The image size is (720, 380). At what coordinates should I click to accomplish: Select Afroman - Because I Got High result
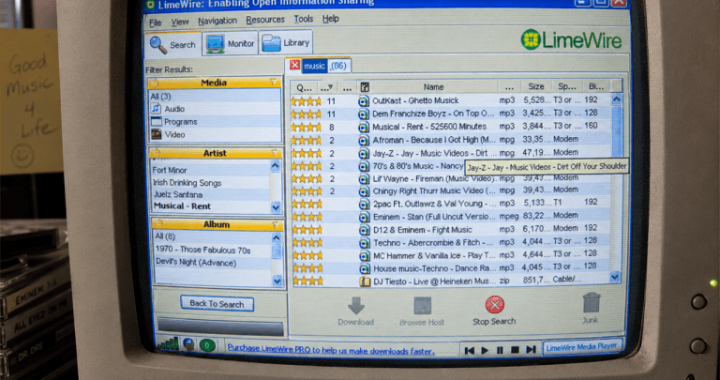coord(451,140)
